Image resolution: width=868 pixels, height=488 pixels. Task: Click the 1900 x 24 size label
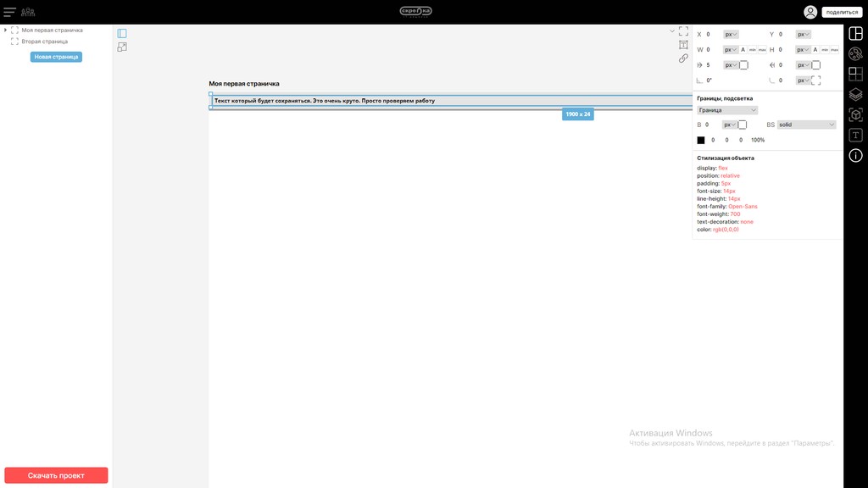click(578, 114)
